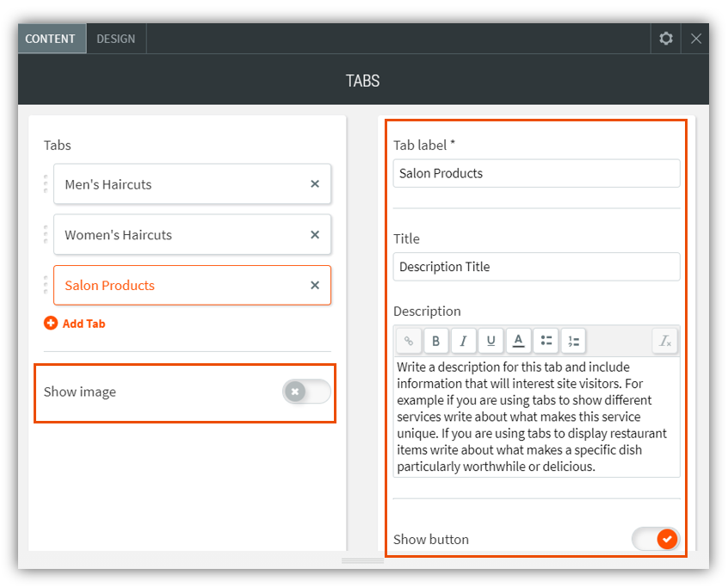Click the Tab label input field
728x587 pixels.
tap(536, 173)
